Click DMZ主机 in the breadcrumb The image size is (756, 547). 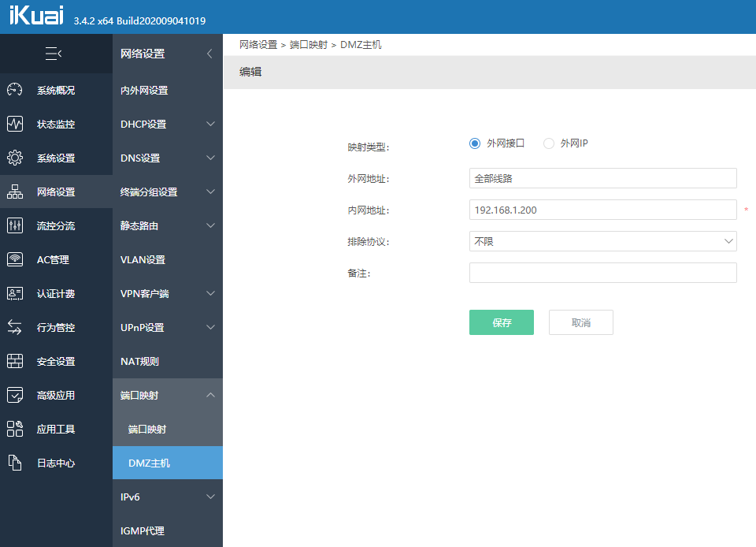click(x=361, y=45)
